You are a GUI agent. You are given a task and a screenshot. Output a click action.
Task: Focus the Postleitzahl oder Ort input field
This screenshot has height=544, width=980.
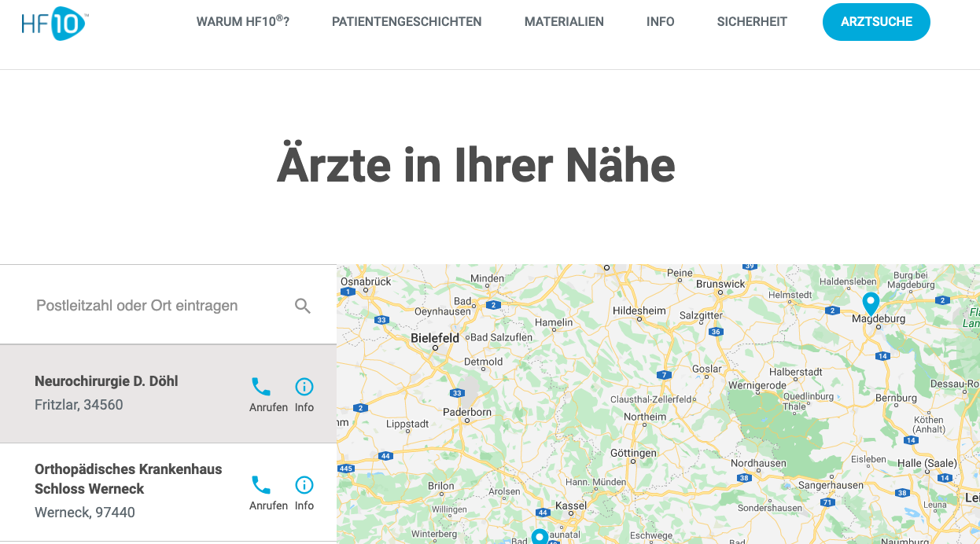[x=149, y=306]
